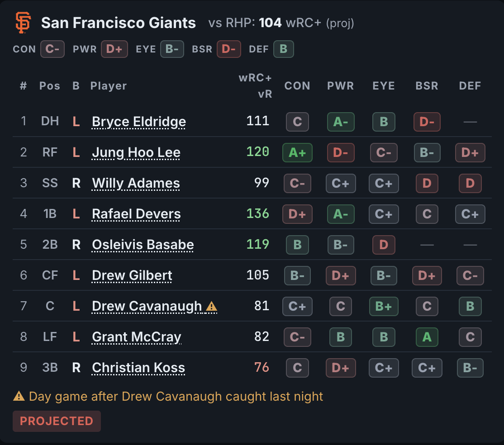Screen dimensions: 504x445
Task: Click Jung Hoo Lee's A+ contact grade badge
Action: [x=297, y=152]
